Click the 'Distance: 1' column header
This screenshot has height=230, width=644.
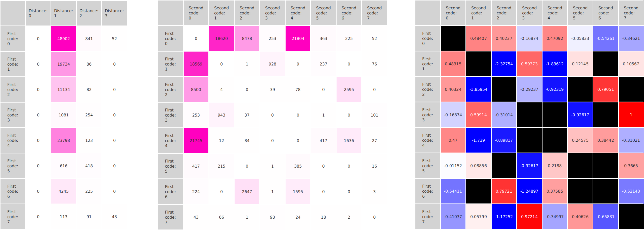pyautogui.click(x=63, y=13)
